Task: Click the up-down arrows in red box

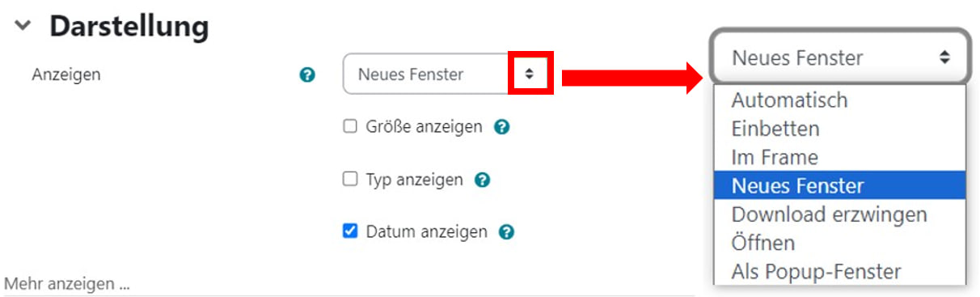Action: coord(530,74)
